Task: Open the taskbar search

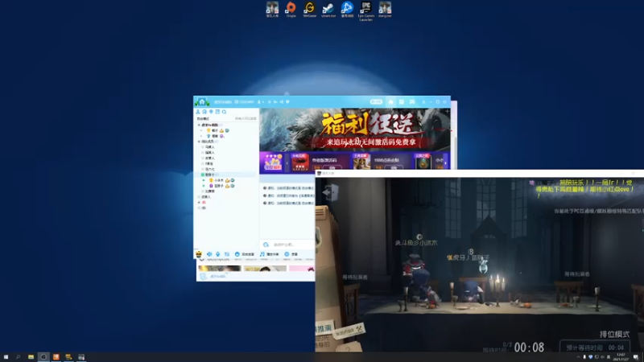Action: [18, 357]
